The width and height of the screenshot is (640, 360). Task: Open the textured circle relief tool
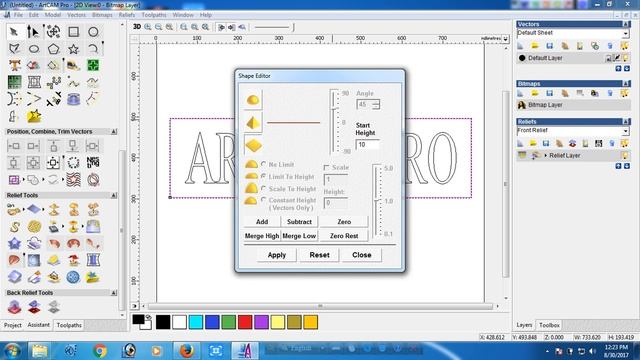(34, 227)
